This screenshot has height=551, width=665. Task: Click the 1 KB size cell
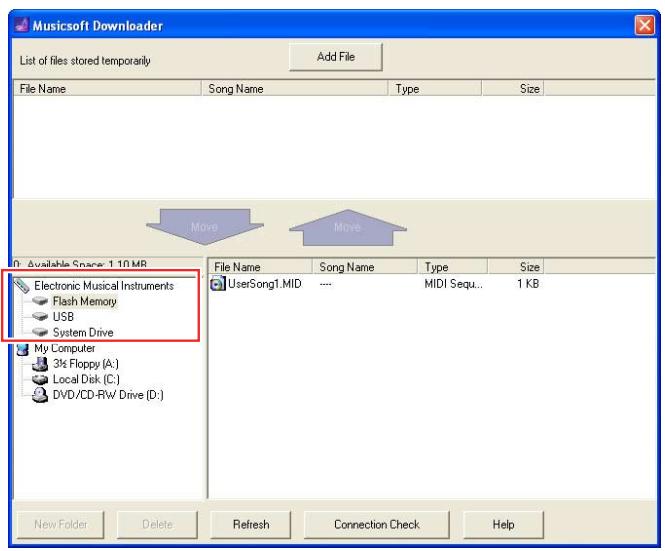(x=528, y=284)
